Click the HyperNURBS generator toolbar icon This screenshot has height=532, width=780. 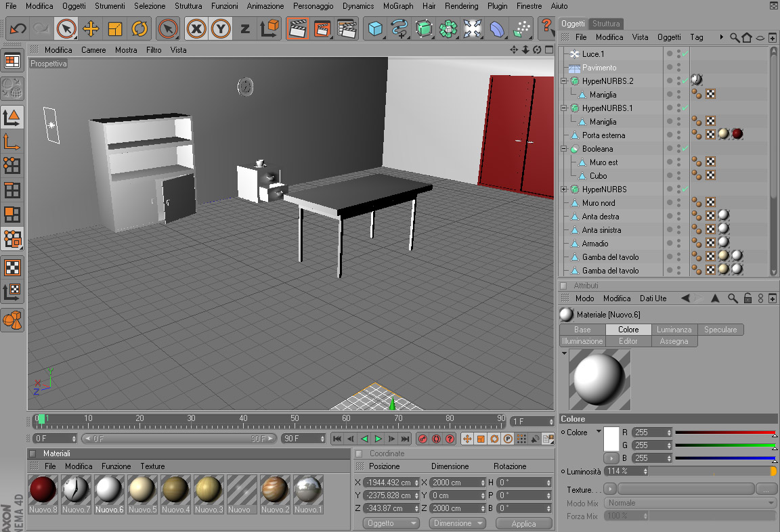pyautogui.click(x=424, y=29)
